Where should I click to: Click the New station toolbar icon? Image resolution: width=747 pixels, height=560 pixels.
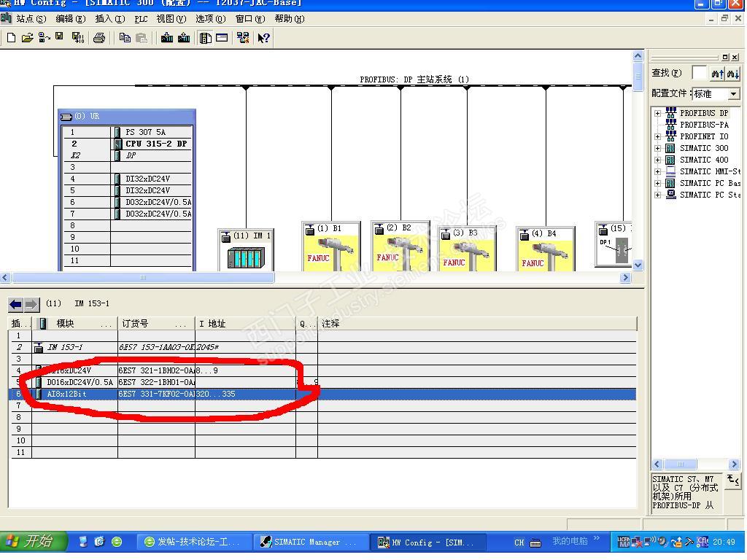pos(11,38)
